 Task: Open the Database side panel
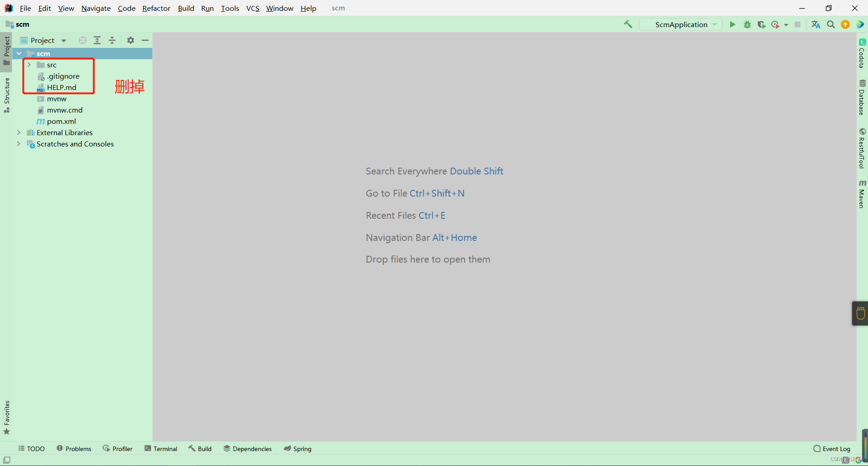coord(862,97)
